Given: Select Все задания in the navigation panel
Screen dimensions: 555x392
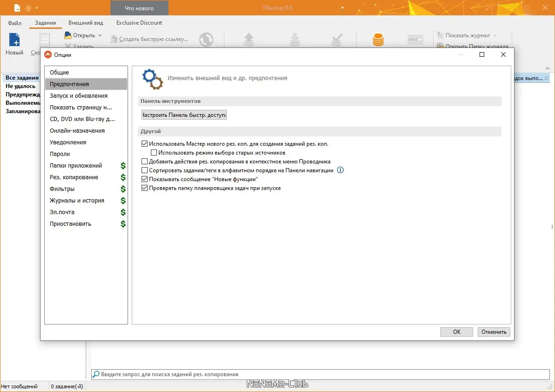Looking at the screenshot, I should click(22, 77).
